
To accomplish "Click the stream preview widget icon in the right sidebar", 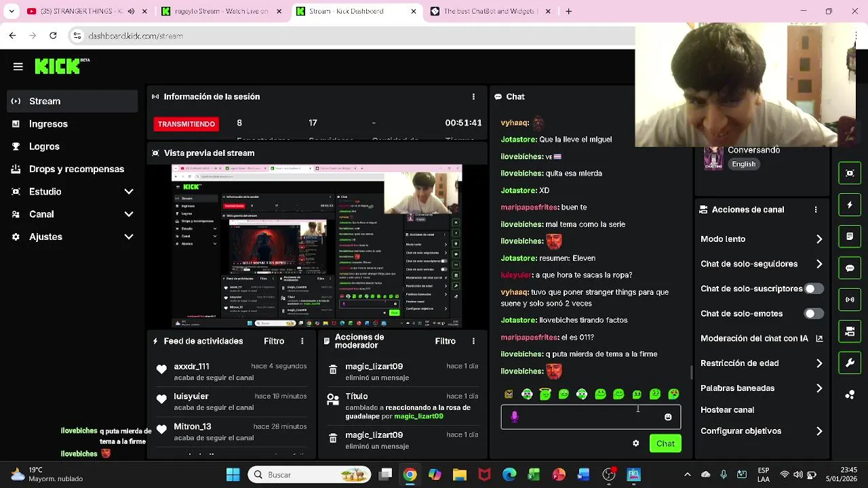I will tap(850, 173).
